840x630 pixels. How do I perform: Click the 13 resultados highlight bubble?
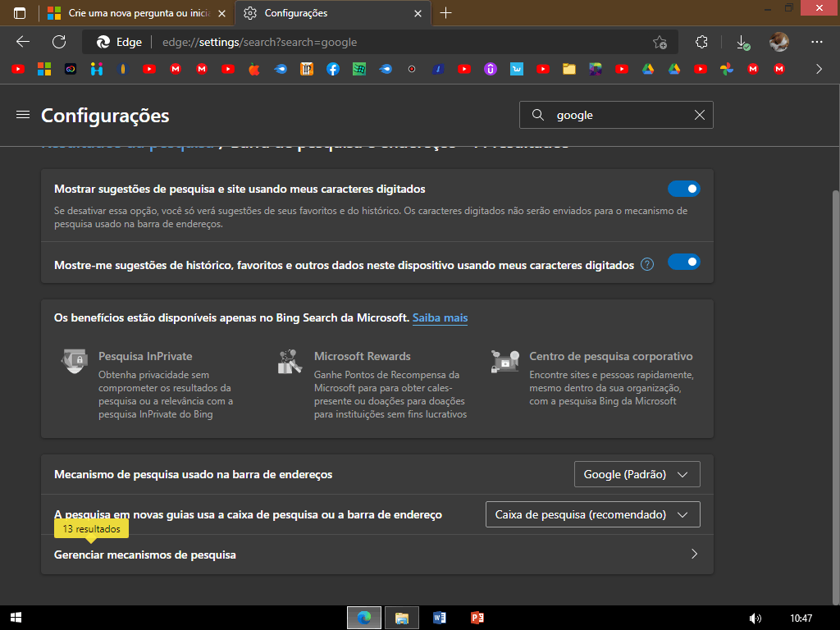[x=91, y=529]
